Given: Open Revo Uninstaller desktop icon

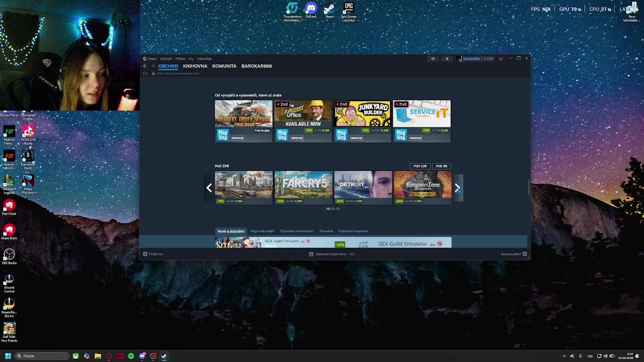Looking at the screenshot, I should point(632,12).
